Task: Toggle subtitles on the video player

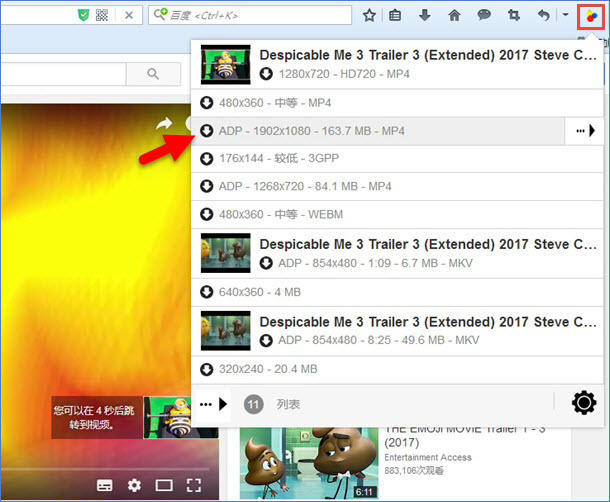Action: pos(104,486)
